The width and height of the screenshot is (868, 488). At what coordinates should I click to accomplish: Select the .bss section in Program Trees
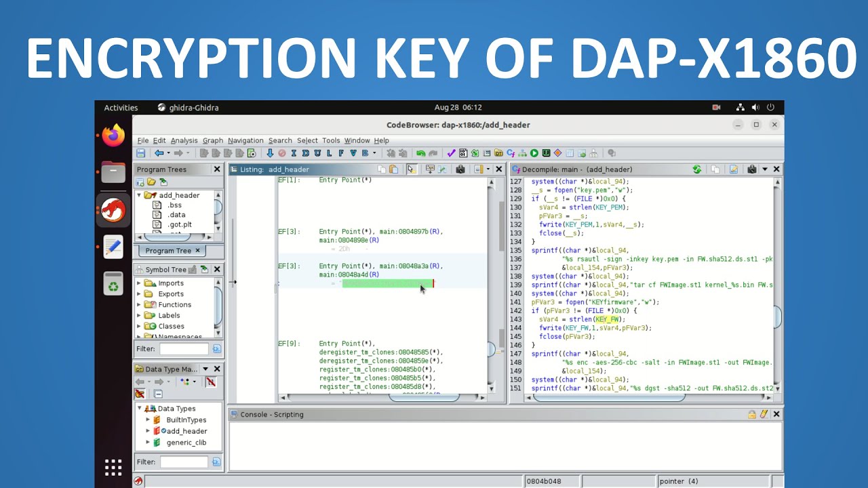[x=174, y=205]
